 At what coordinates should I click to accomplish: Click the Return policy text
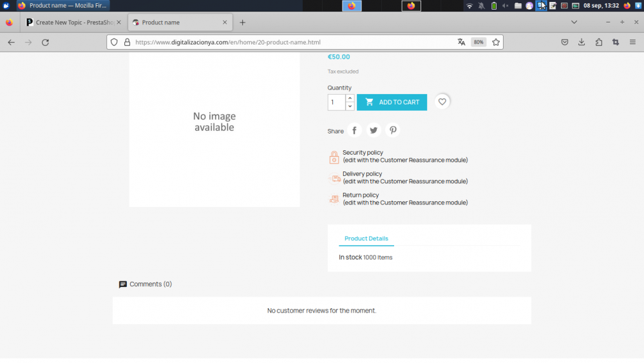coord(361,195)
